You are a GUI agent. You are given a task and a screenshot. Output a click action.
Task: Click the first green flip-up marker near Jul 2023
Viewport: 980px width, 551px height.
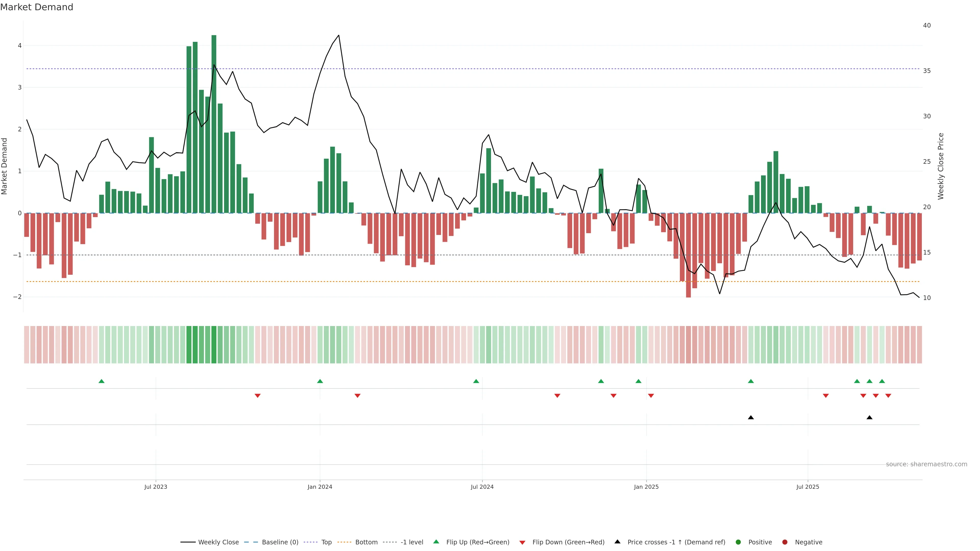coord(102,381)
